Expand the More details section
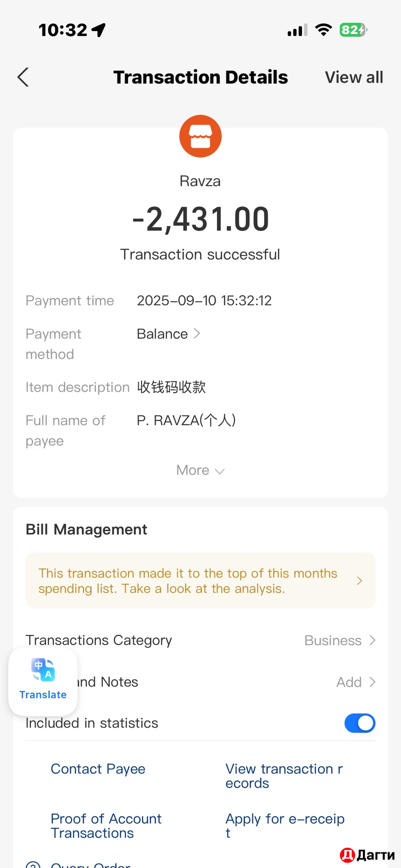This screenshot has height=868, width=401. click(x=200, y=470)
